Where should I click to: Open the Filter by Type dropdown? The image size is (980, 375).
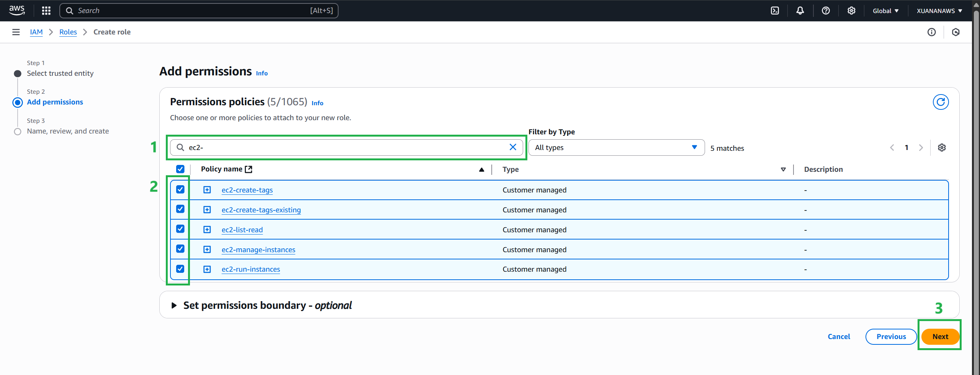[616, 148]
